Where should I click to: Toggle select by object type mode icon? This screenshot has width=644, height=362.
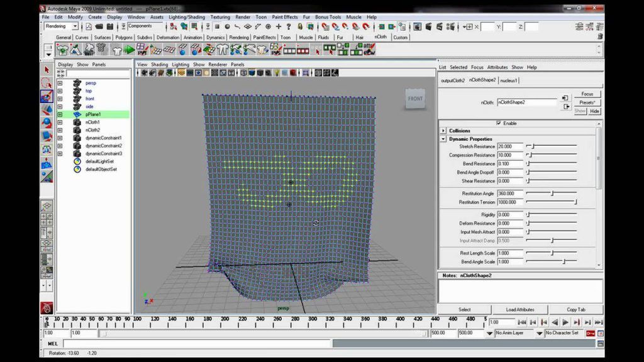point(184,26)
